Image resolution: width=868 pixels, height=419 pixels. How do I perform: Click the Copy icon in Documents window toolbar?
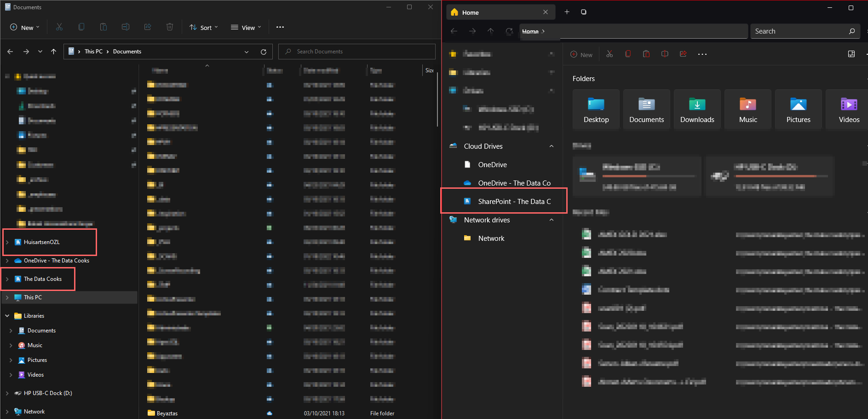pos(81,27)
